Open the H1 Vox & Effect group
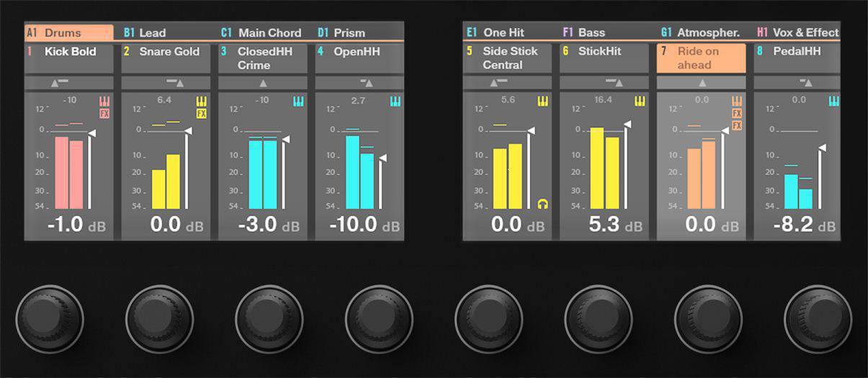 [x=798, y=32]
